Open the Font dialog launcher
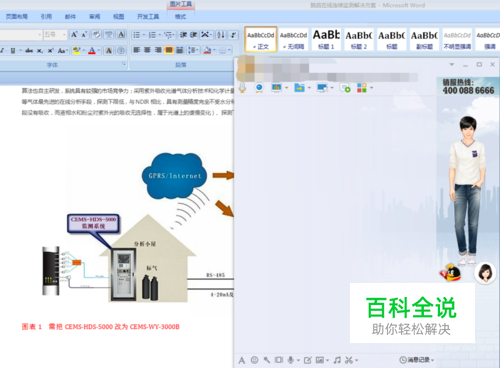Screen dimensions: 500x368 124,63
